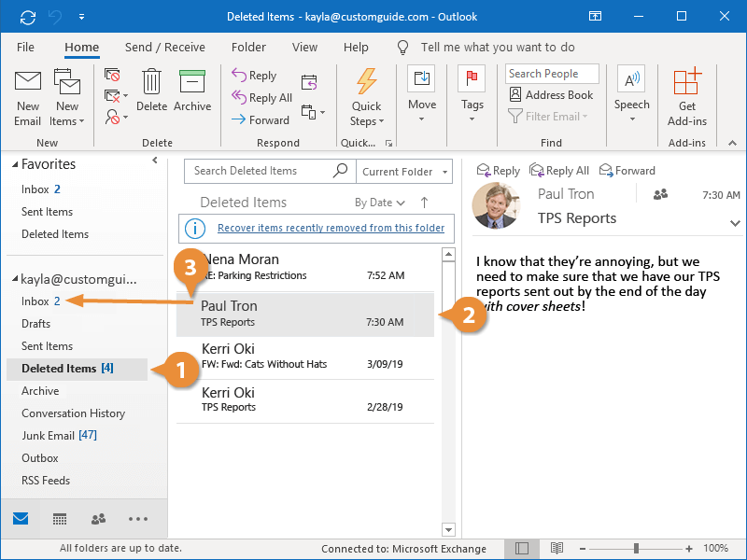Select Kerri Oki TPS Reports email from 2/28/19

pyautogui.click(x=305, y=401)
